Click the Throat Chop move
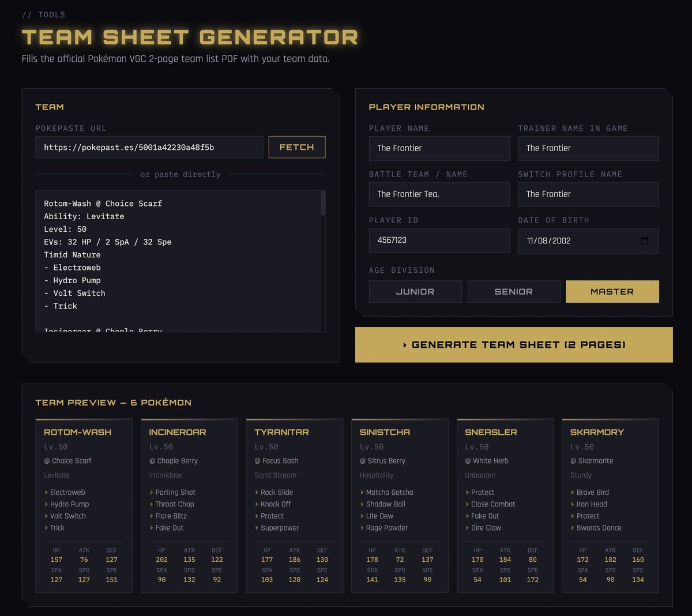Image resolution: width=692 pixels, height=616 pixels. 175,504
